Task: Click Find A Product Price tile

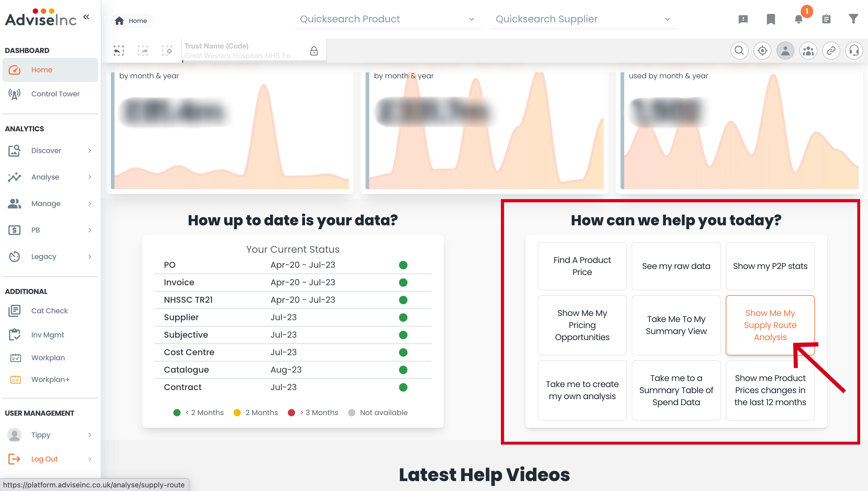Action: click(582, 266)
